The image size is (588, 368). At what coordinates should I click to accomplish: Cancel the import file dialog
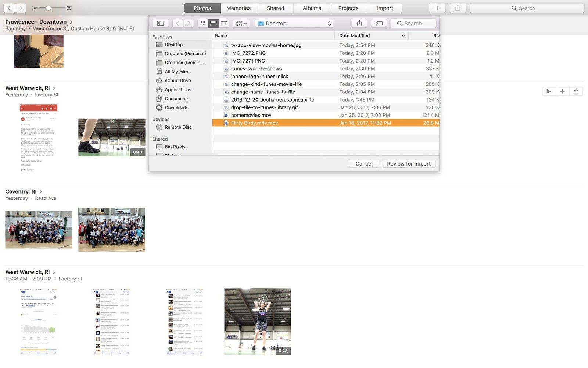364,164
